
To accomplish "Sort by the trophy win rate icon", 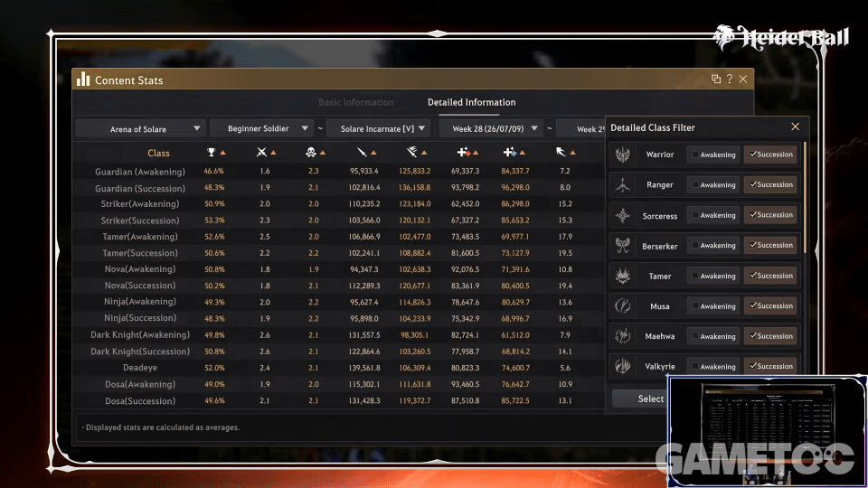I will pyautogui.click(x=211, y=153).
